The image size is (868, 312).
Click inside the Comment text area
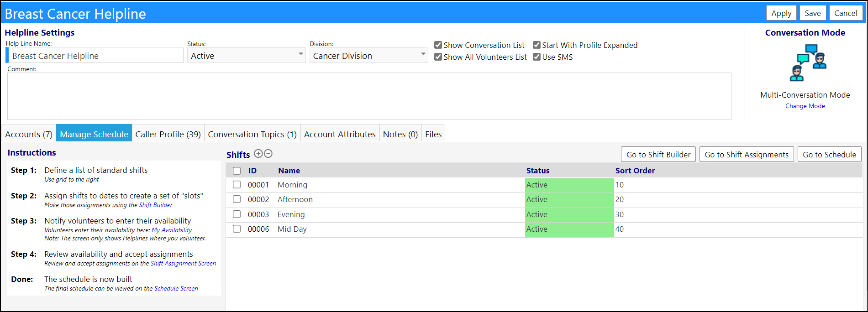(x=369, y=96)
